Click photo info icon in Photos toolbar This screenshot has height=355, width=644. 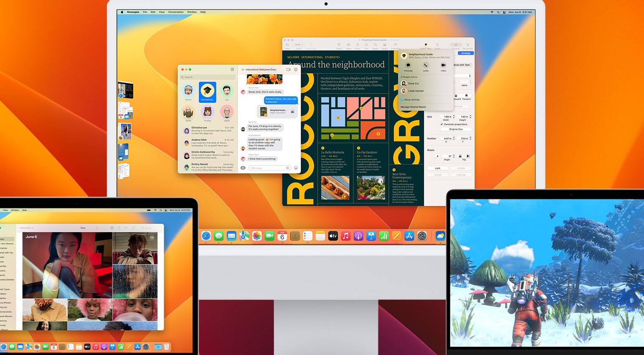(112, 228)
